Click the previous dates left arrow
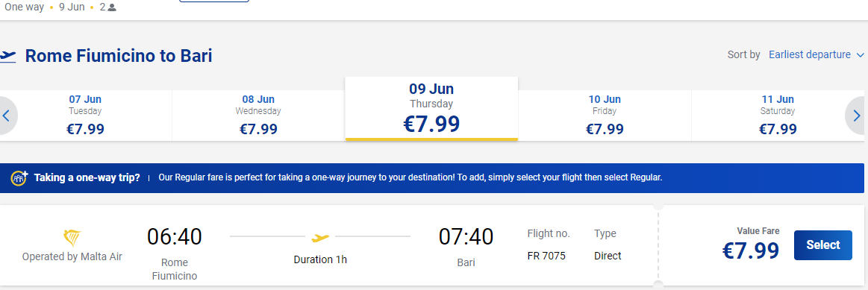Viewport: 868px width, 290px height. coord(7,116)
